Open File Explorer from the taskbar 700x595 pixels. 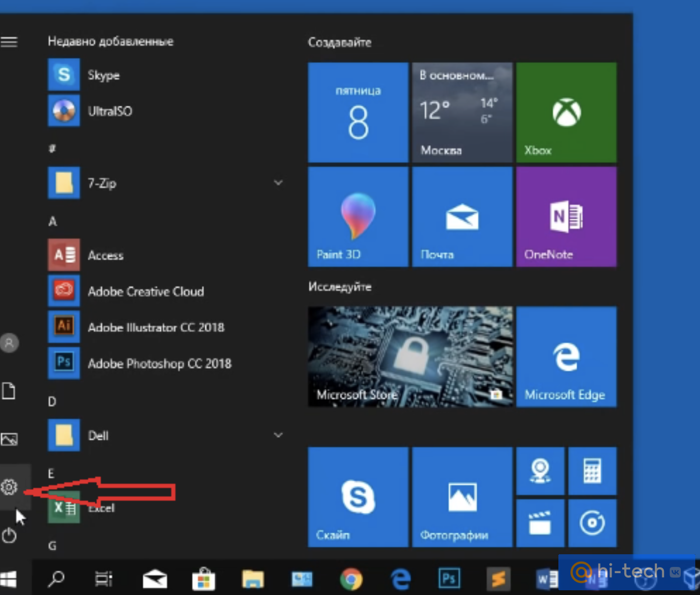coord(253,578)
